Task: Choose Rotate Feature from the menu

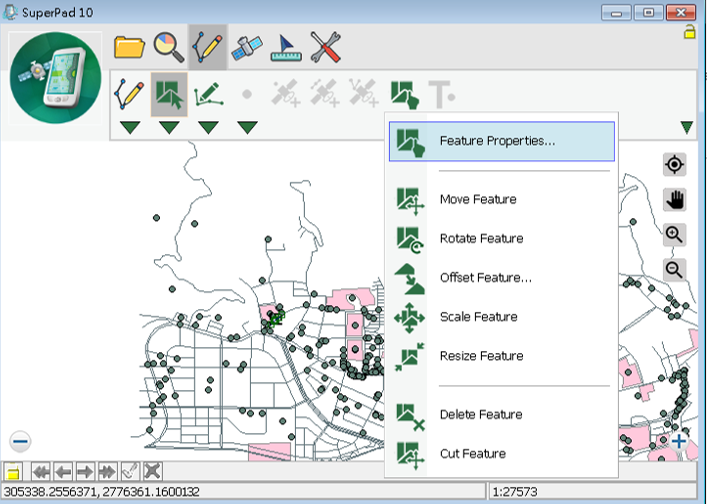Action: click(502, 238)
